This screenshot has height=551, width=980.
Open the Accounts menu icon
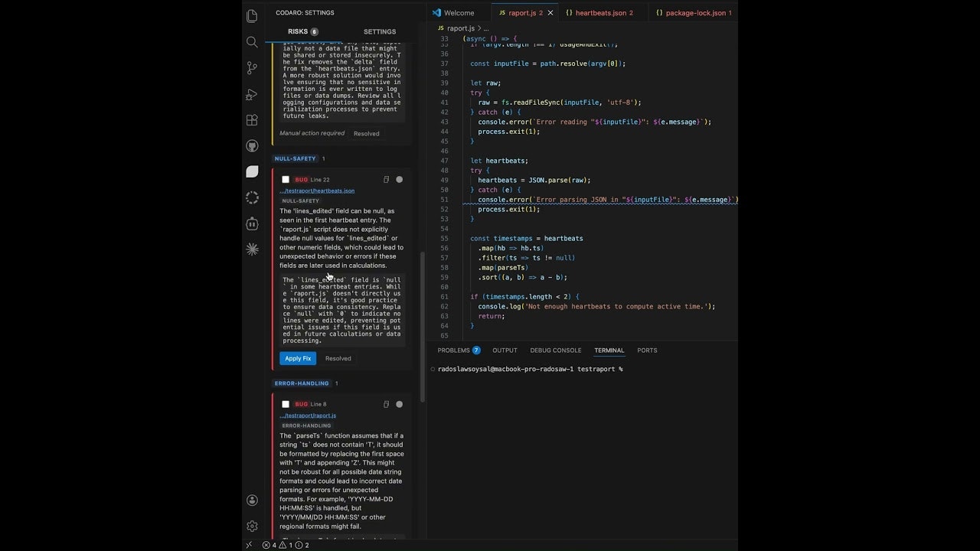[x=252, y=500]
